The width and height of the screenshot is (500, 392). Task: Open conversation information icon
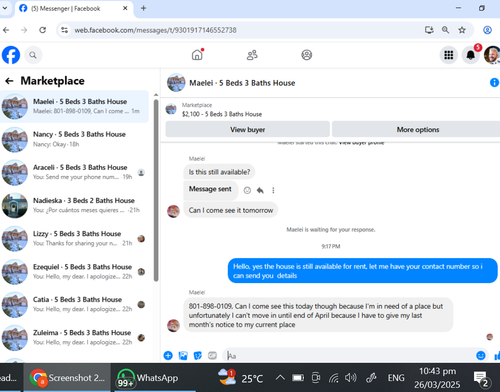(494, 82)
